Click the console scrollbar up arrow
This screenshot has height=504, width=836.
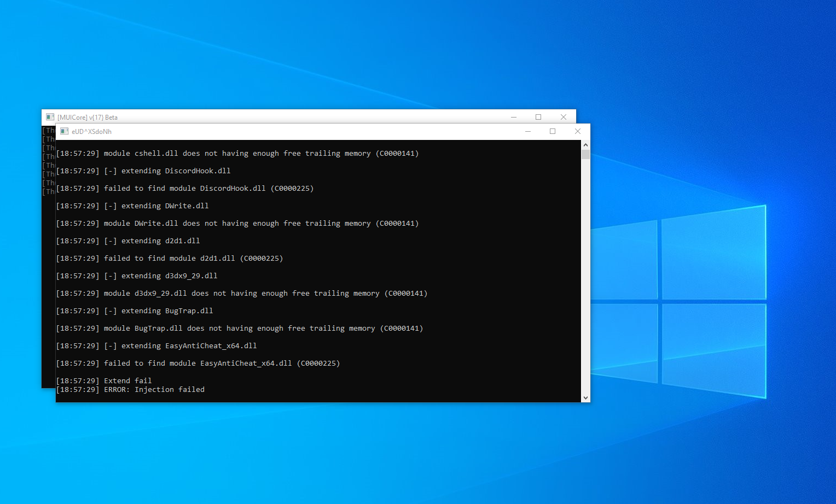585,145
